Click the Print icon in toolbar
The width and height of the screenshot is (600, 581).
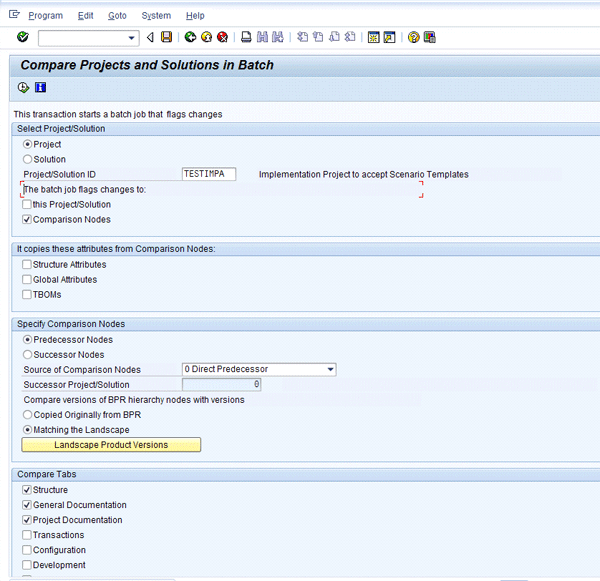[246, 38]
